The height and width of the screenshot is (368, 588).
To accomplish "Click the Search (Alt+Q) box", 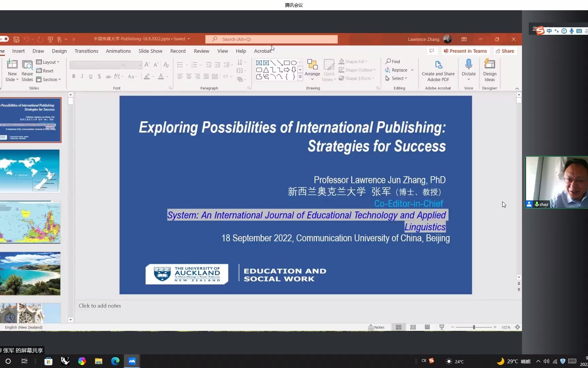I will point(271,39).
